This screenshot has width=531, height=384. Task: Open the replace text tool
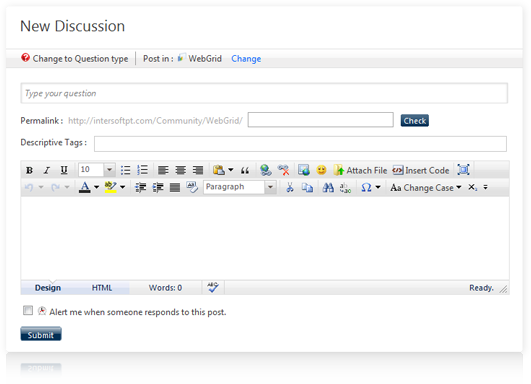click(x=345, y=188)
